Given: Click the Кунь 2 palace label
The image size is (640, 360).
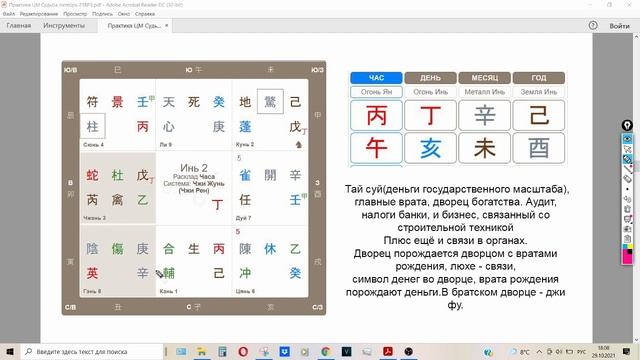Looking at the screenshot, I should click(x=245, y=145).
